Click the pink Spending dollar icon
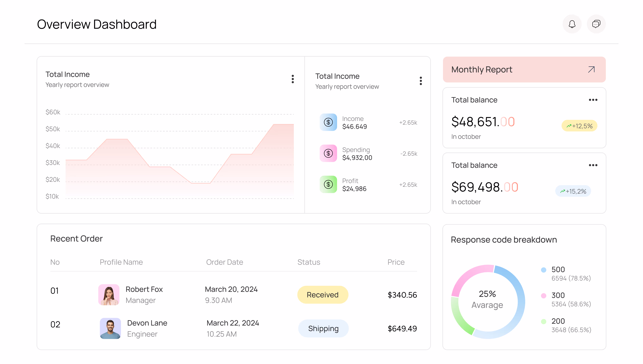This screenshot has height=364, width=643. pos(328,153)
